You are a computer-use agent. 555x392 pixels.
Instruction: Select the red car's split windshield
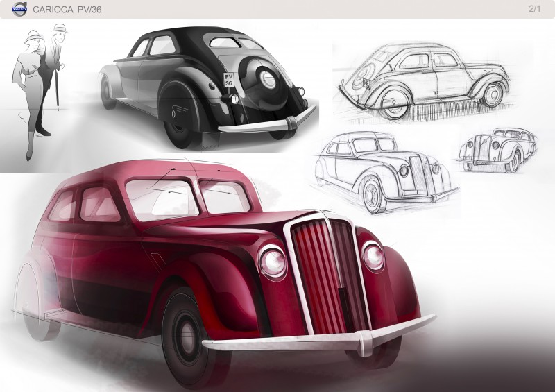pos(187,198)
